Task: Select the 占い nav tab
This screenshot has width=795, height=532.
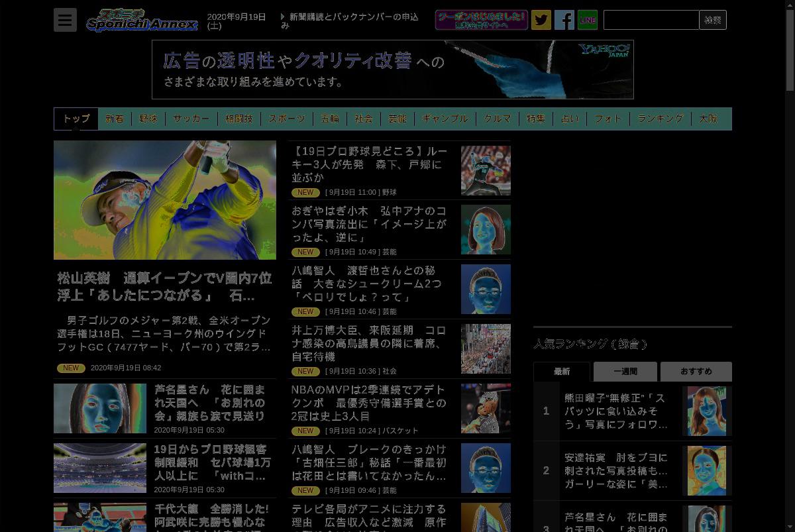Action: click(x=570, y=119)
